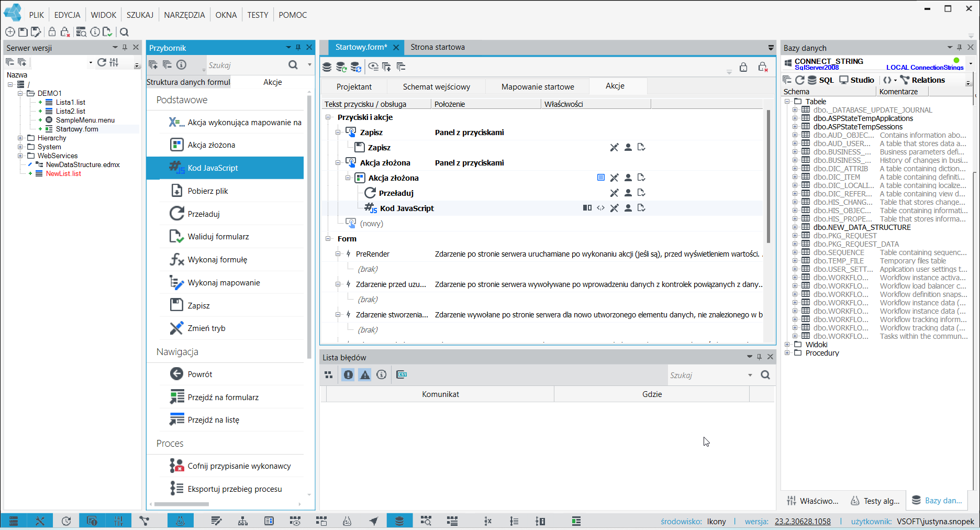Screen dimensions: 980x530
Task: Open the error list search dropdown
Action: (750, 375)
